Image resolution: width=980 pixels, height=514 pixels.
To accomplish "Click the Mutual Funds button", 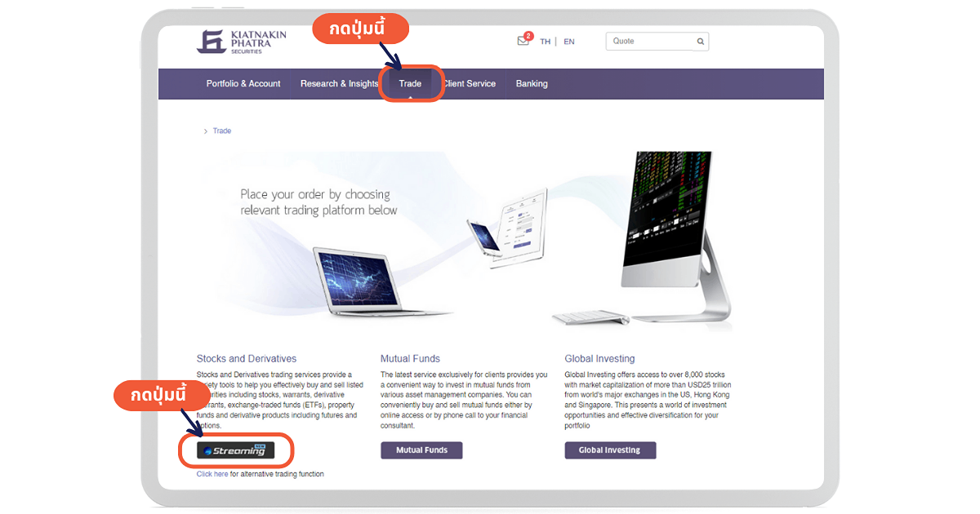I will pyautogui.click(x=421, y=450).
